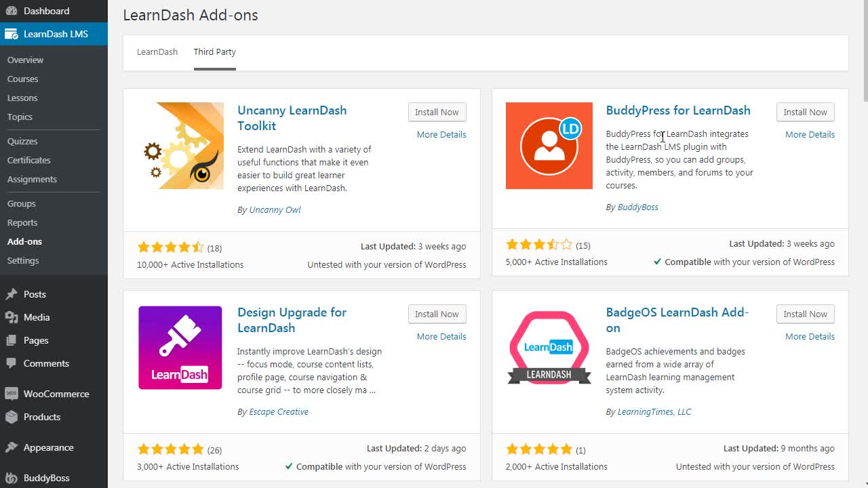Click the BuddyPress for LearnDash plugin image

point(549,146)
